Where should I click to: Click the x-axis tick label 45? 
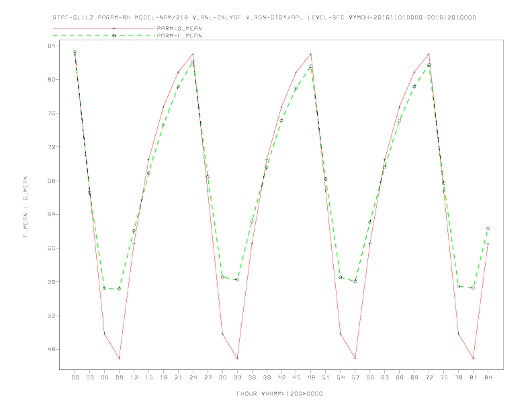[296, 377]
